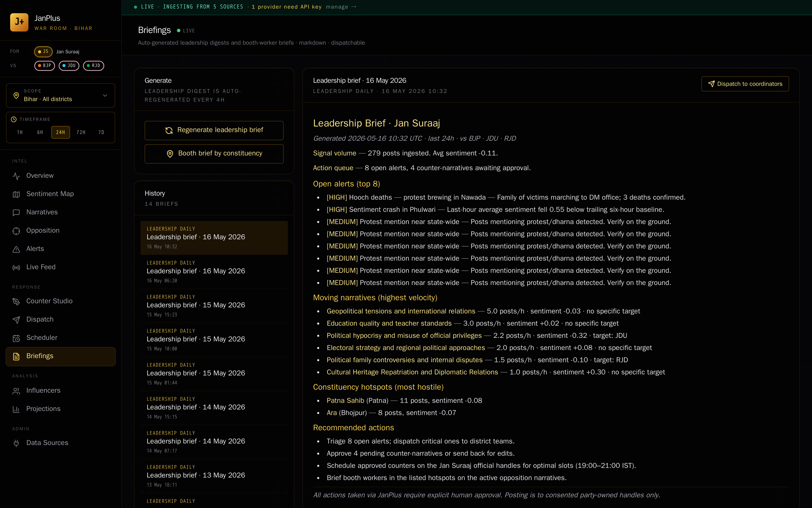This screenshot has width=812, height=508.
Task: Click Regenerate leadership brief button
Action: pos(214,130)
